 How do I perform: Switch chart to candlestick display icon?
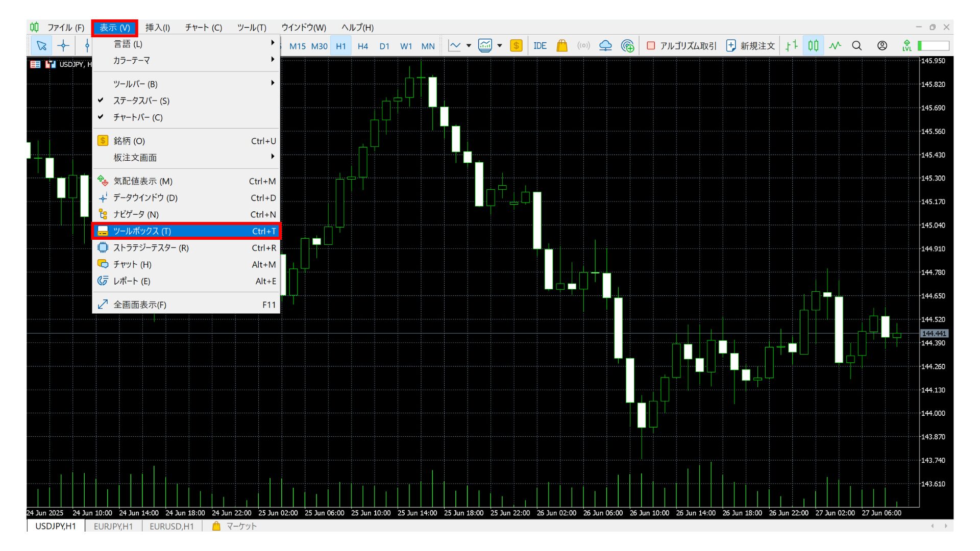click(813, 46)
